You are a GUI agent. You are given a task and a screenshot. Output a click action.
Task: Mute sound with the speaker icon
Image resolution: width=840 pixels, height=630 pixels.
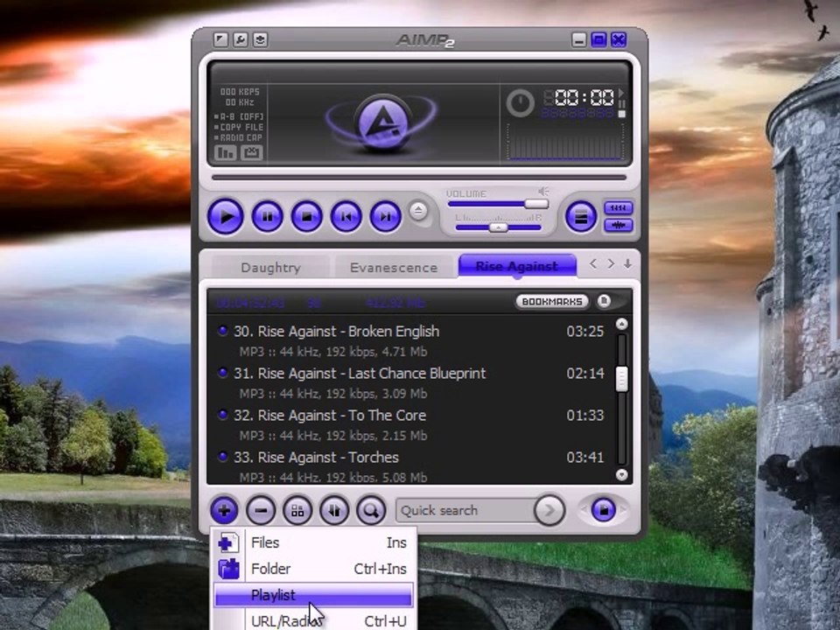(x=543, y=192)
